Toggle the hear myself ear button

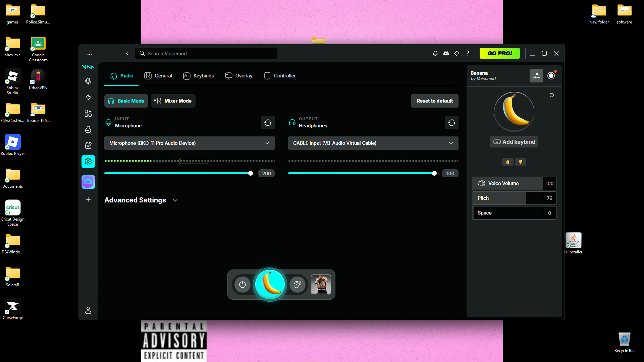[x=297, y=285]
